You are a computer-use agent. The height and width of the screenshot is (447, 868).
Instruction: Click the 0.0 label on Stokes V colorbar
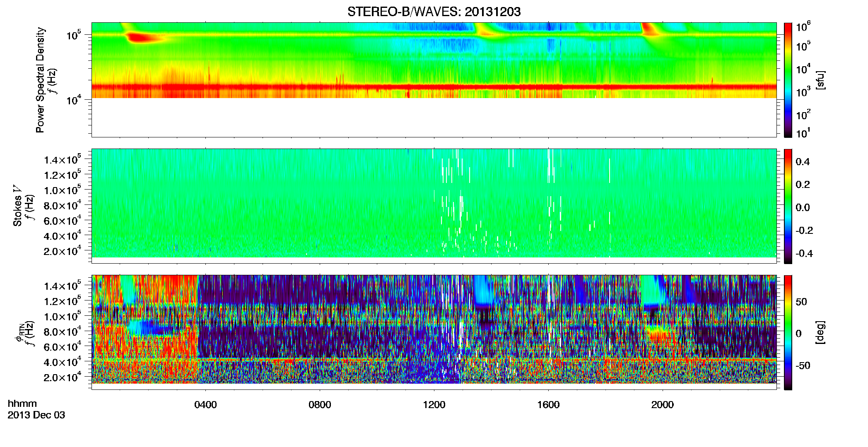[803, 207]
